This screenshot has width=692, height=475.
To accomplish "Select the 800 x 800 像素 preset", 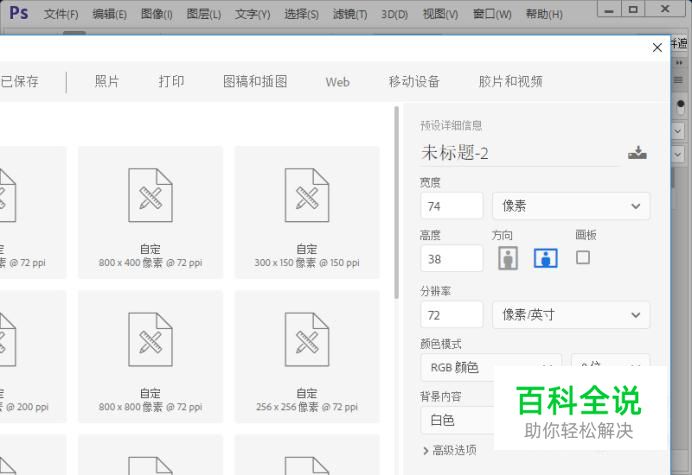I will point(150,357).
